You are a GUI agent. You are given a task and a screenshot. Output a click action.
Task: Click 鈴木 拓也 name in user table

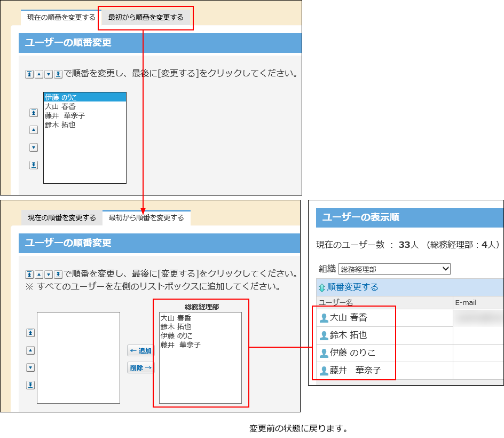[349, 335]
